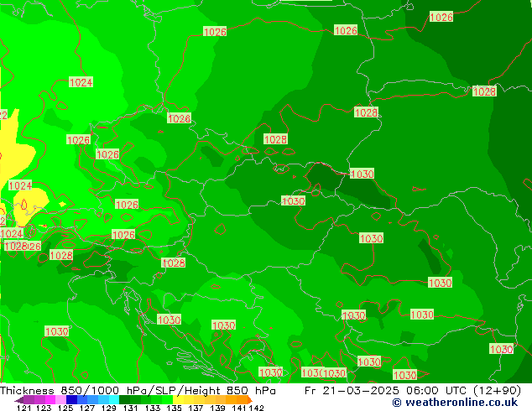Click legend value 127
The image size is (532, 411).
(x=87, y=408)
